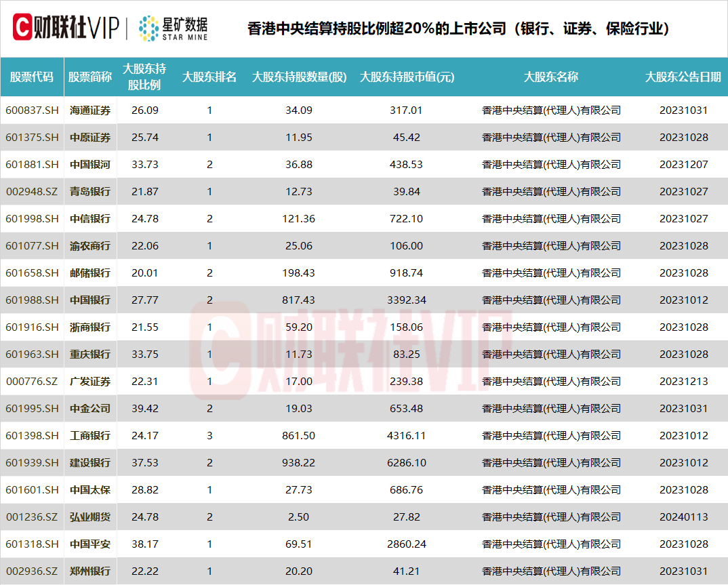Select stock name 邮储银行

click(90, 273)
